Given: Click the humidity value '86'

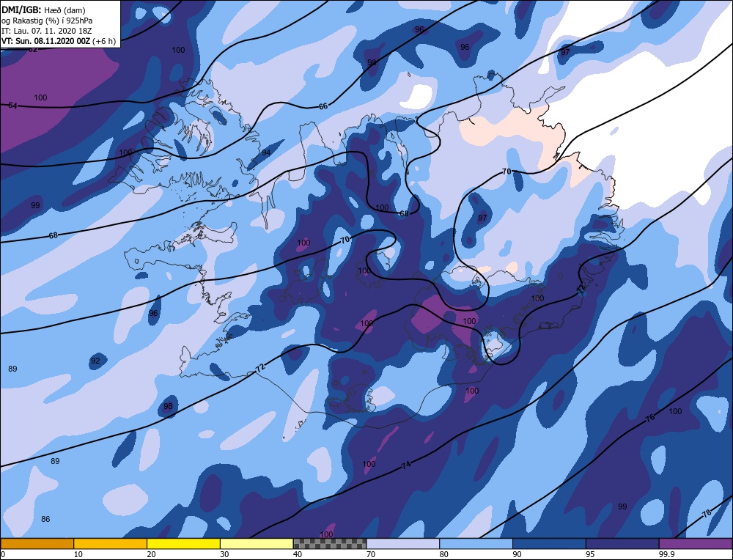Looking at the screenshot, I should click(x=45, y=519).
